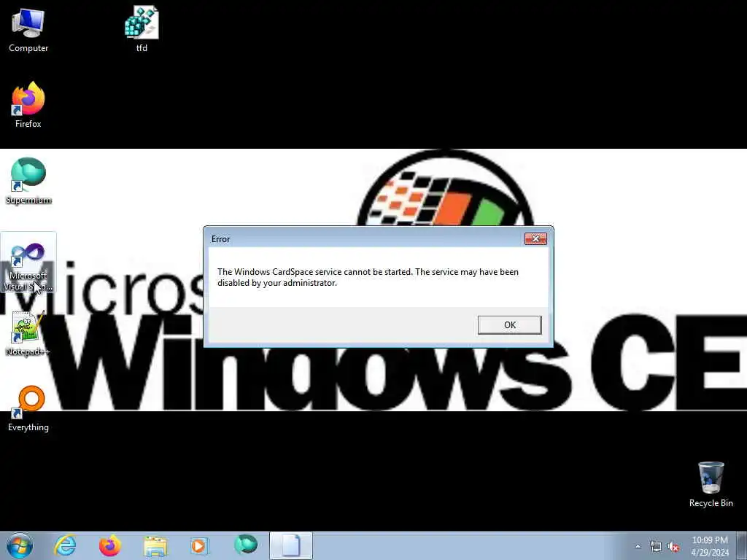The width and height of the screenshot is (747, 560).
Task: Open Windows Explorer from the taskbar
Action: 155,545
